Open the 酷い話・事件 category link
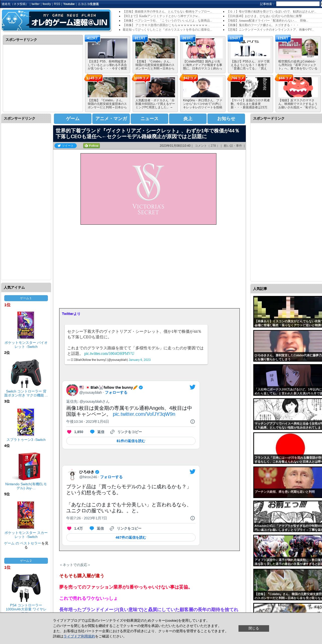This screenshot has width=322, height=644. (233, 146)
